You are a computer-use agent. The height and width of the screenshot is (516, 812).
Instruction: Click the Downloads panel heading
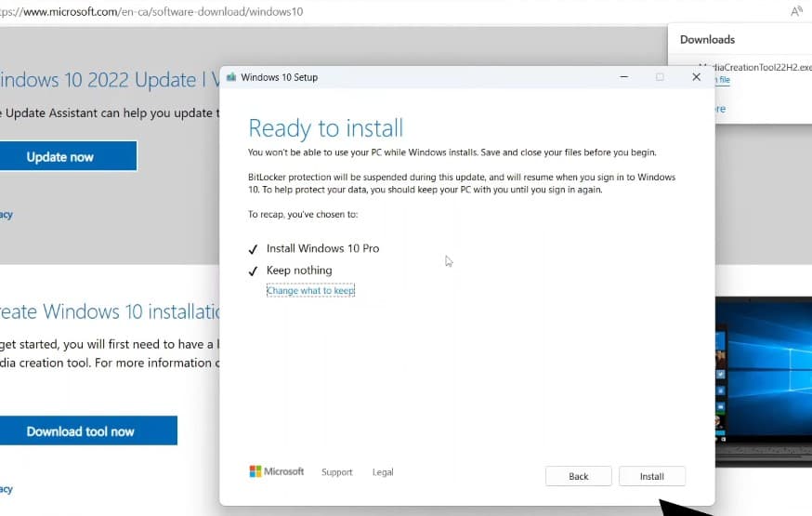tap(707, 39)
